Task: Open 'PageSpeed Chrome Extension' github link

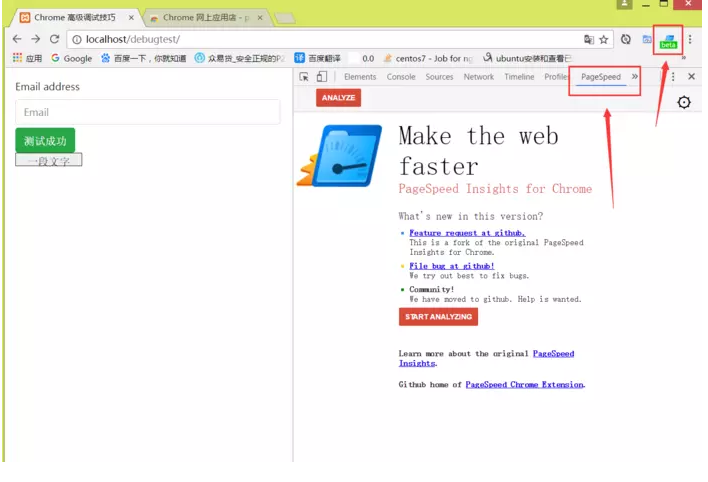Action: [525, 384]
